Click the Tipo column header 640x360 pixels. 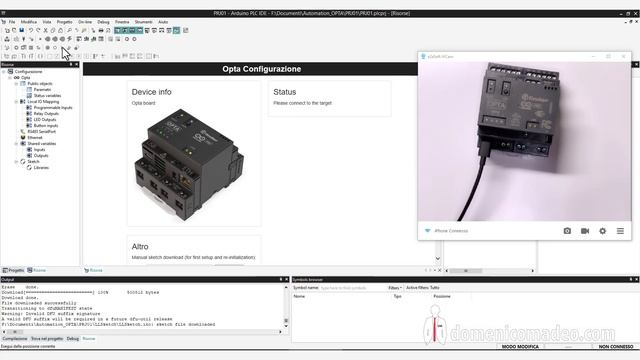tap(397, 296)
